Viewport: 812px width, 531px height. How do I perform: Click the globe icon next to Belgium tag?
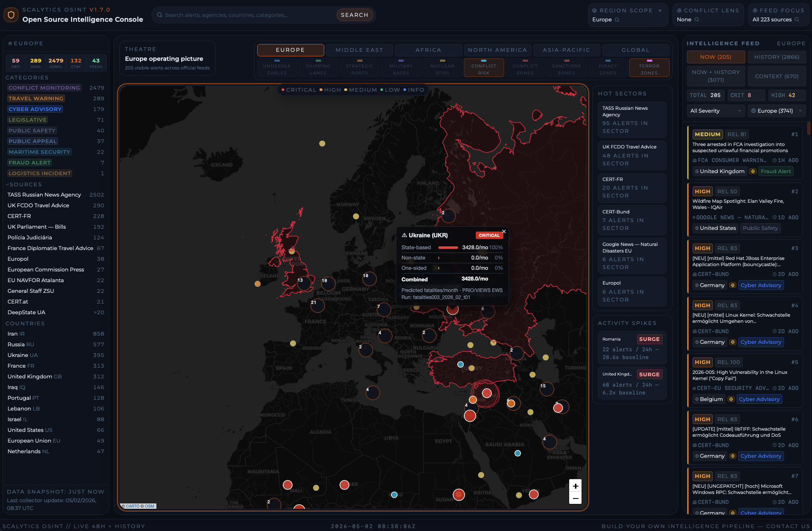coord(731,399)
